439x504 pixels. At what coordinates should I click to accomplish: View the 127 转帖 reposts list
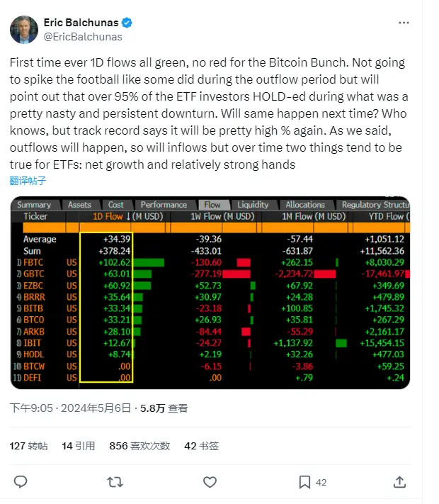[28, 446]
